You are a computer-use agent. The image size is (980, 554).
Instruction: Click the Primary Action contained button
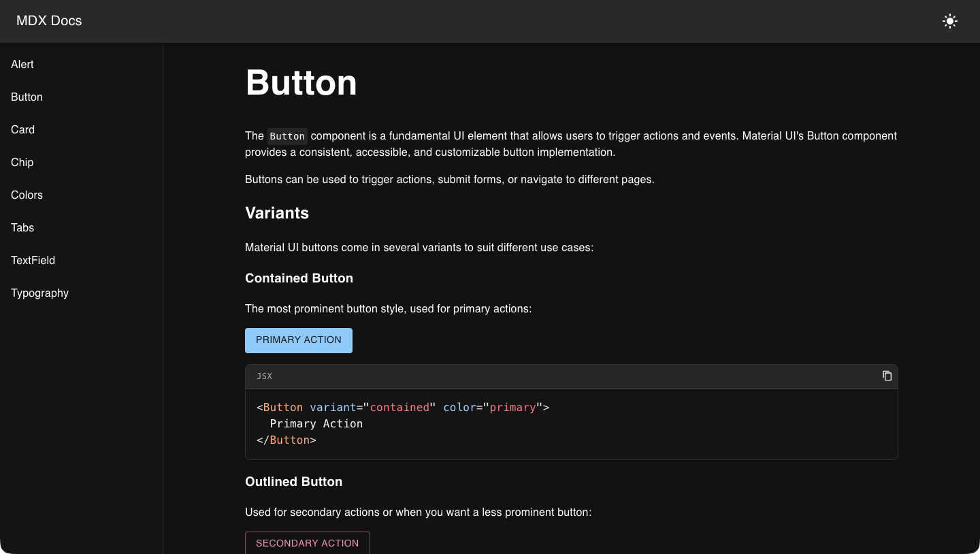(x=298, y=340)
